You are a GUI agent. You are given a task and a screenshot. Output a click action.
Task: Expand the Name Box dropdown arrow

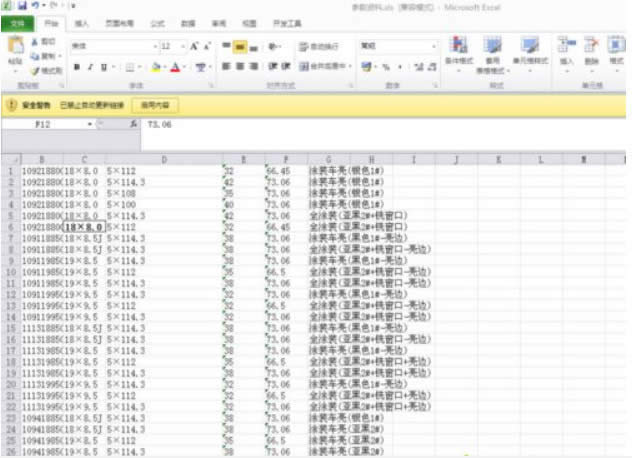[90, 124]
